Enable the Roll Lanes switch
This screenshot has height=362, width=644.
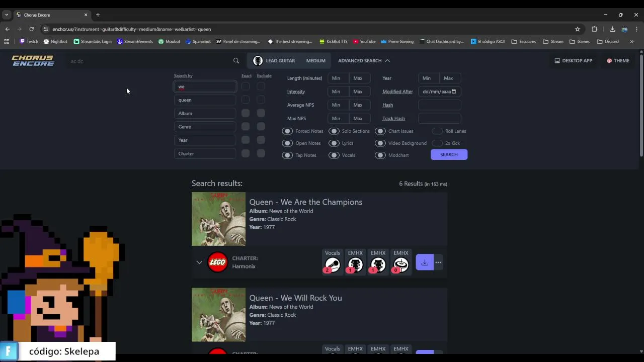[437, 131]
